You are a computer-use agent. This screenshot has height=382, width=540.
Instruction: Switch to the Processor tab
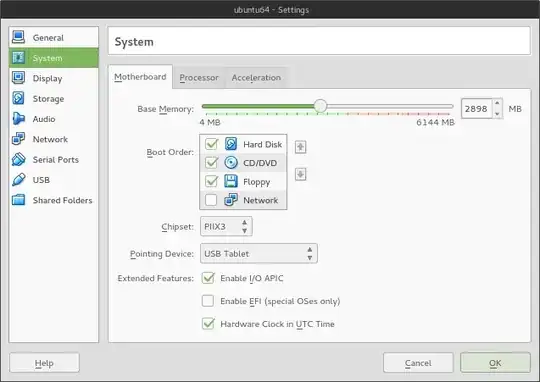(199, 78)
